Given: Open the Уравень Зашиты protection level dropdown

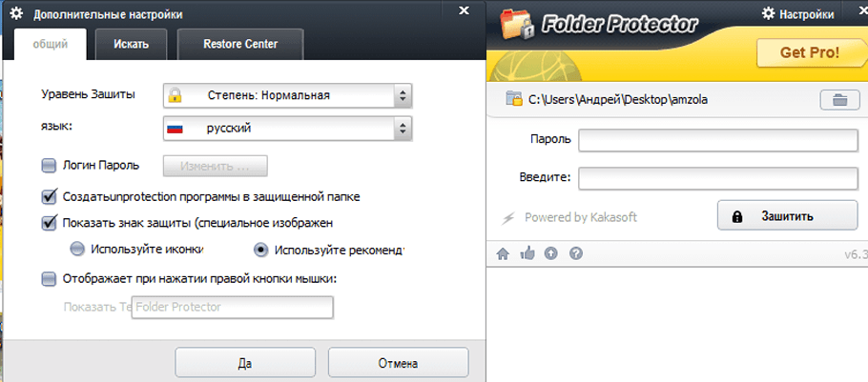Looking at the screenshot, I should (x=288, y=95).
